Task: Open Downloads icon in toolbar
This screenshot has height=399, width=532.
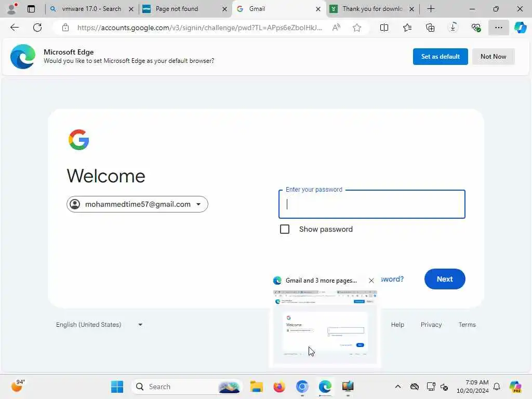Action: point(453,28)
